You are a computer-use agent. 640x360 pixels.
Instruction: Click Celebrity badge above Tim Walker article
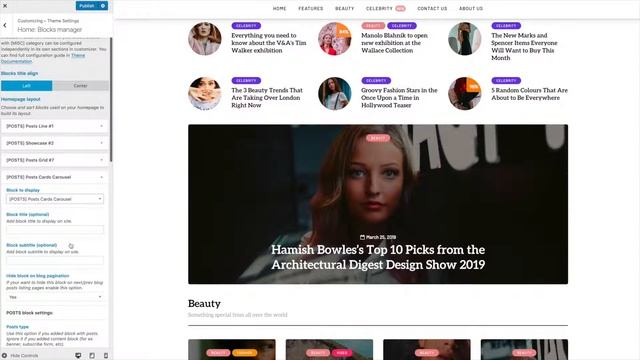click(x=246, y=26)
